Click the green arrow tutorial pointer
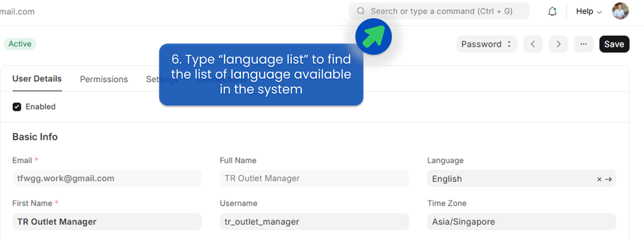 [x=374, y=36]
